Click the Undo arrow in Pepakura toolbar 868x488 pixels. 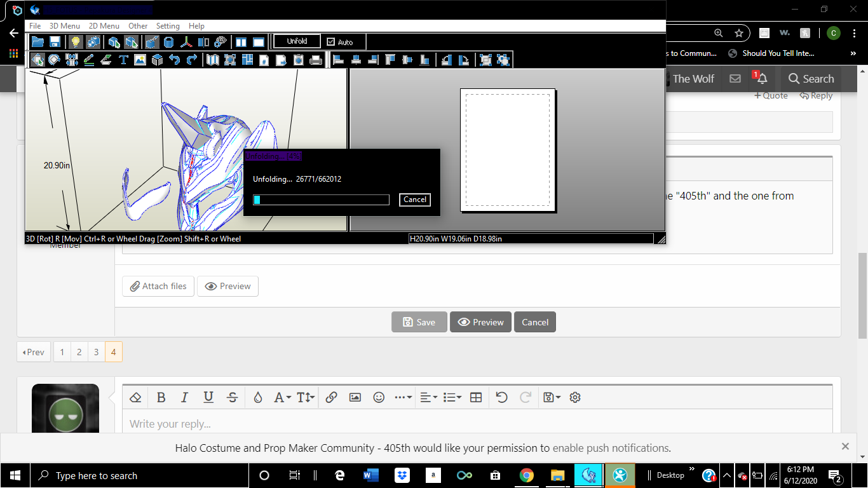pos(174,60)
